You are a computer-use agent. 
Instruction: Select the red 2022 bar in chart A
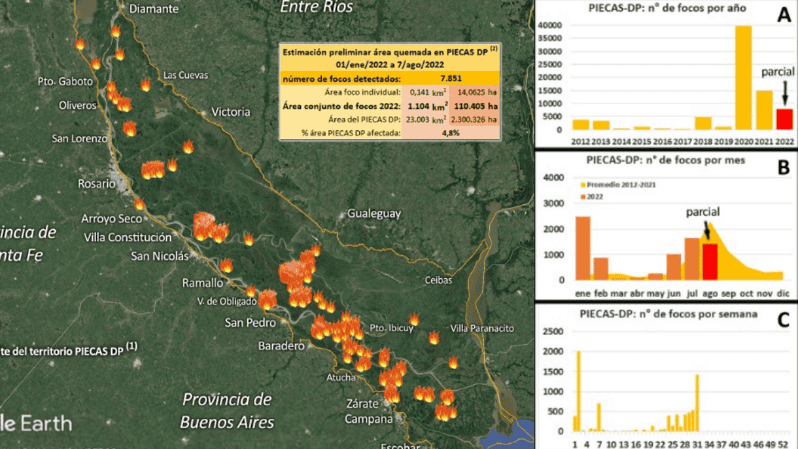pyautogui.click(x=784, y=120)
